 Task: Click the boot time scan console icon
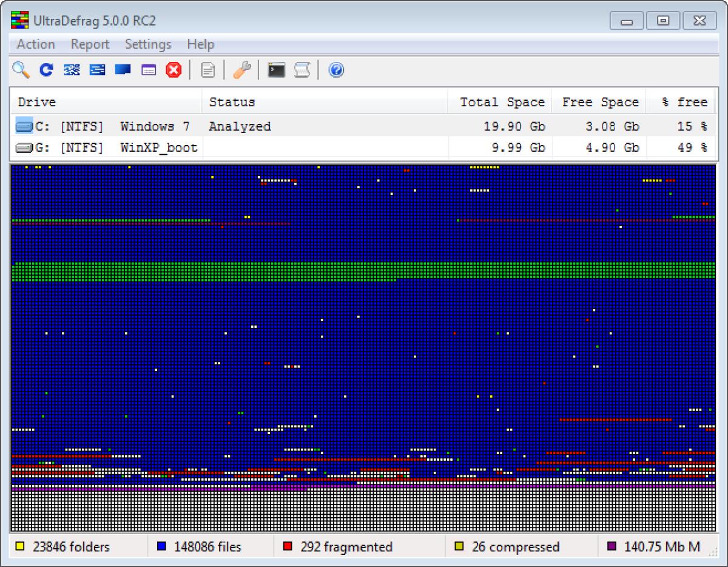click(275, 70)
